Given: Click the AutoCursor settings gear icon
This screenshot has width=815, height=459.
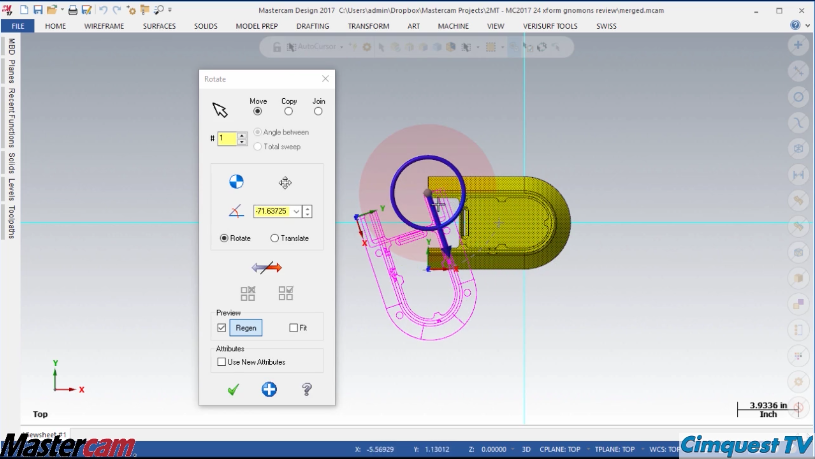Looking at the screenshot, I should pyautogui.click(x=367, y=47).
